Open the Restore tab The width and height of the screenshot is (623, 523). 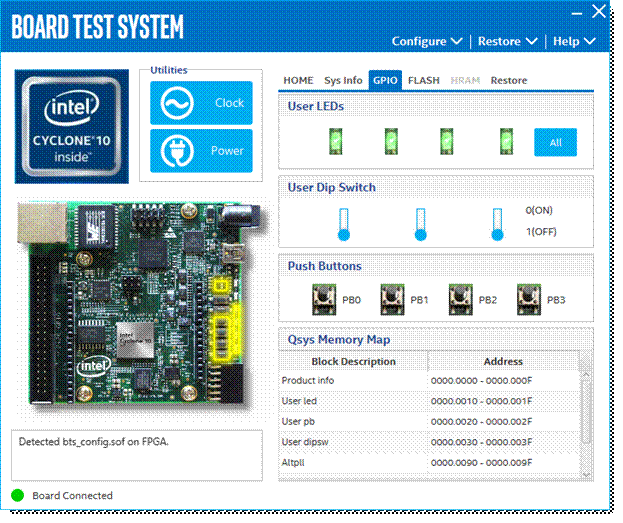(x=509, y=80)
